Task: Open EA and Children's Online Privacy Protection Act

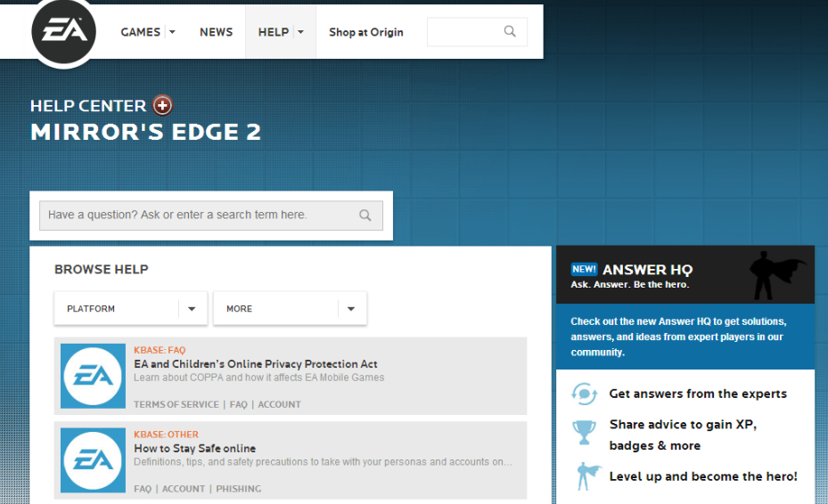Action: tap(256, 364)
